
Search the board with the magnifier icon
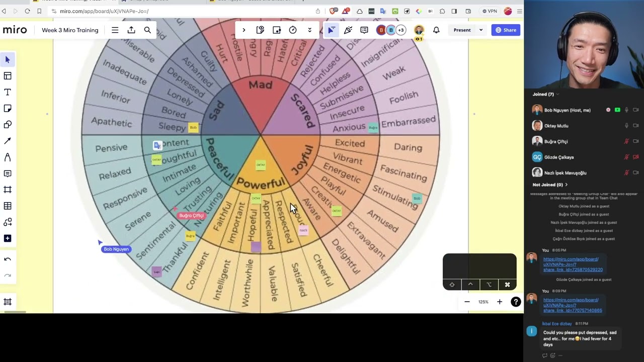147,30
